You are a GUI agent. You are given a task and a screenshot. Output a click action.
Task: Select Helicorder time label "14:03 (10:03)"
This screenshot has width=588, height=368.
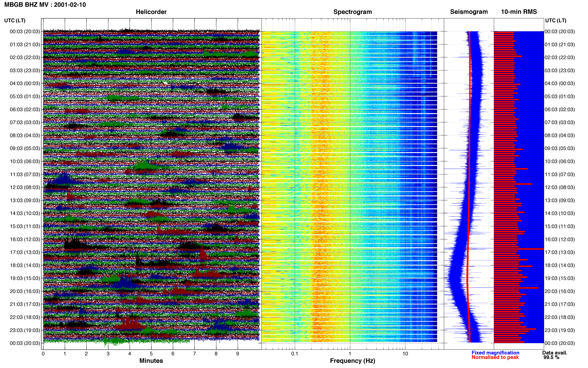click(x=25, y=213)
